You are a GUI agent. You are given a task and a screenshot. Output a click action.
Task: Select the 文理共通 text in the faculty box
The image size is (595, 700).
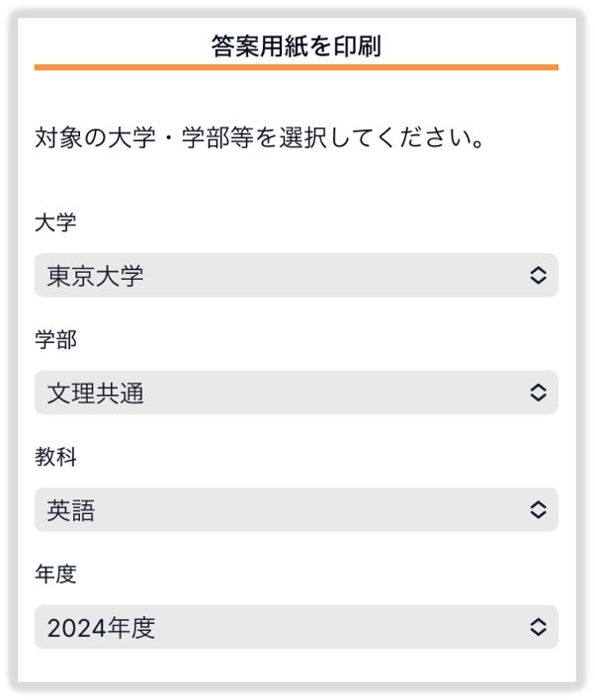click(x=95, y=394)
